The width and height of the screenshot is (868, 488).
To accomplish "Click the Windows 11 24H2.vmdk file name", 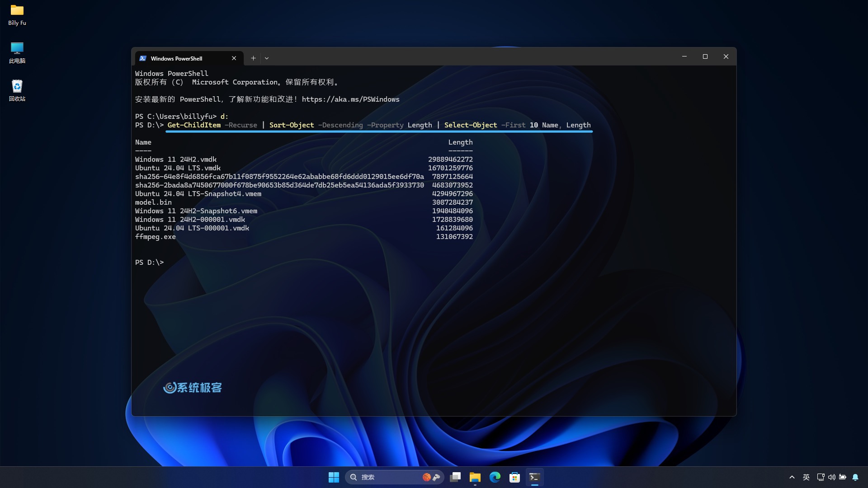I will pos(176,160).
